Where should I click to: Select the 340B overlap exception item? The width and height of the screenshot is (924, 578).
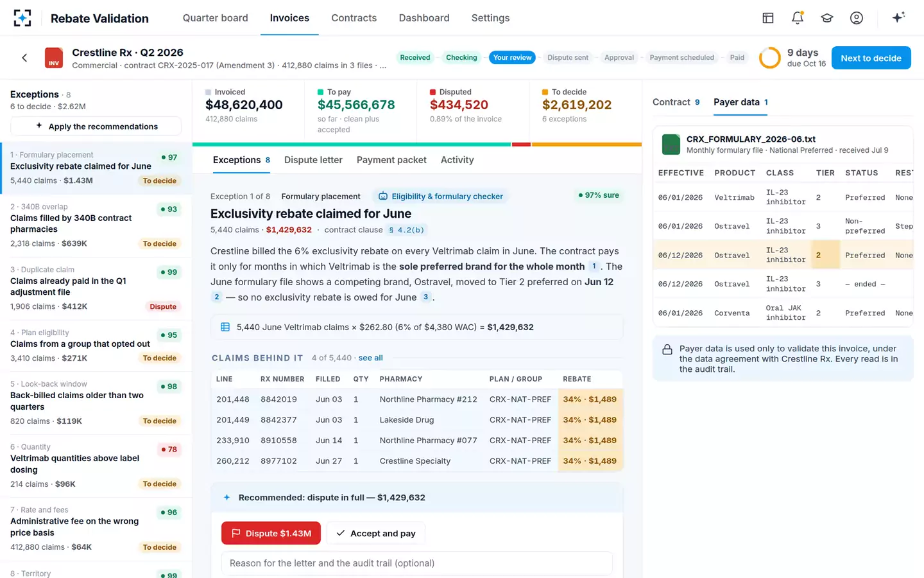pyautogui.click(x=96, y=226)
